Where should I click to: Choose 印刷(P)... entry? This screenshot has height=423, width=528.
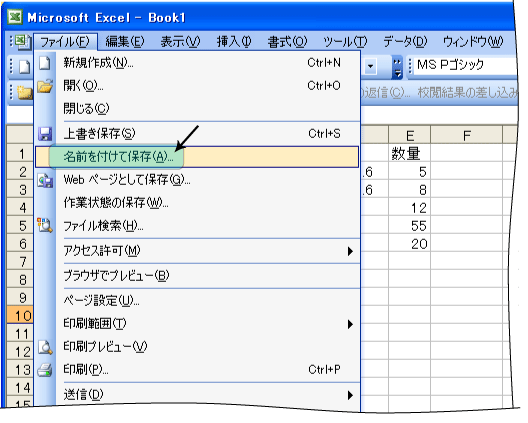197,370
